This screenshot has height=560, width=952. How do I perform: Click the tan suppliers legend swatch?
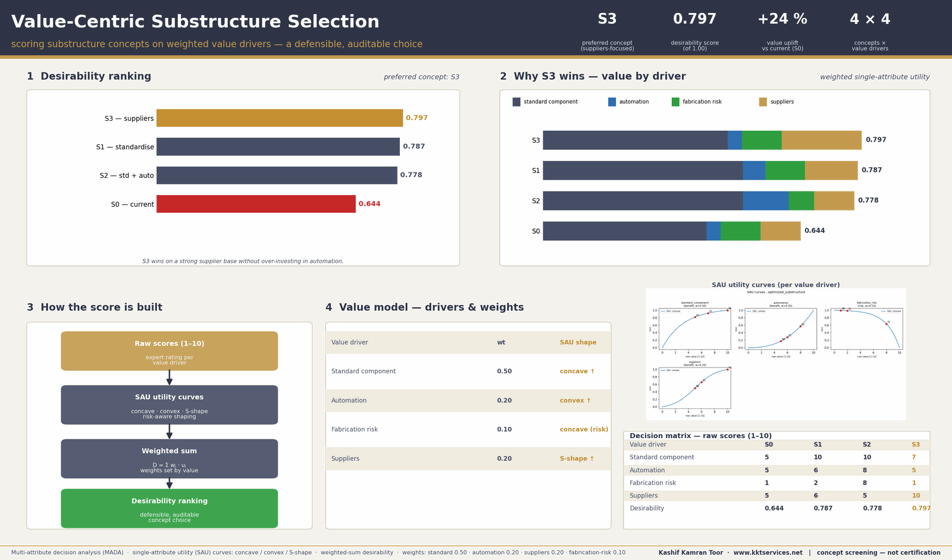point(763,102)
